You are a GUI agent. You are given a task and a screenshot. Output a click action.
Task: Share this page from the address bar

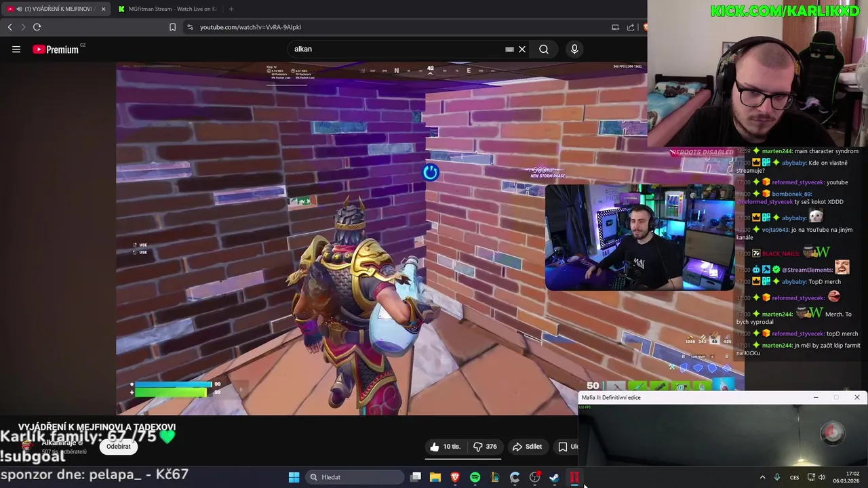[631, 27]
